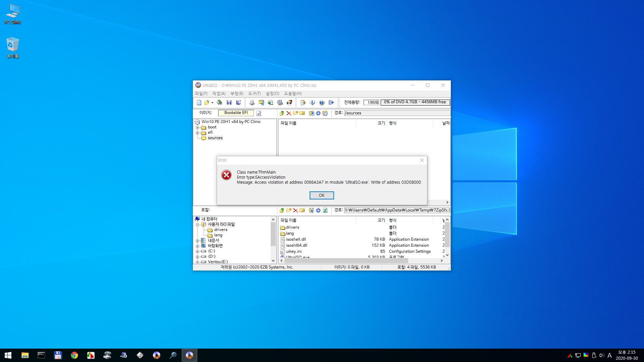This screenshot has width=644, height=362.
Task: Expand the efi folder in image tree
Action: pyautogui.click(x=198, y=133)
